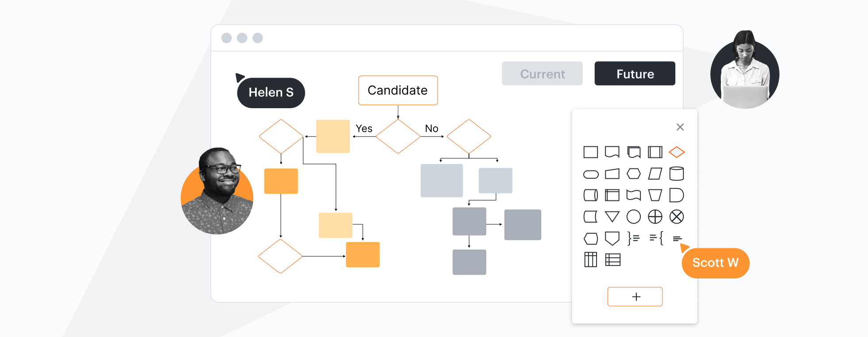Choose the circle connector shape
Viewport: 868px width, 337px height.
click(x=634, y=217)
